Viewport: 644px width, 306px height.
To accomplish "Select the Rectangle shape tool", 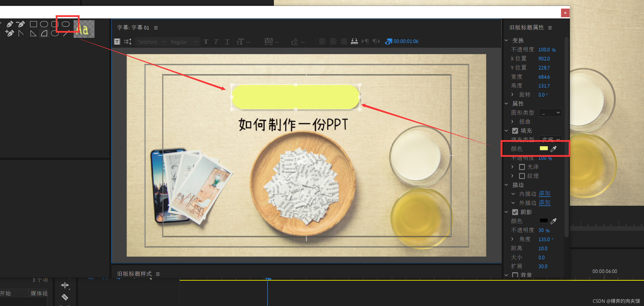I will tap(33, 24).
